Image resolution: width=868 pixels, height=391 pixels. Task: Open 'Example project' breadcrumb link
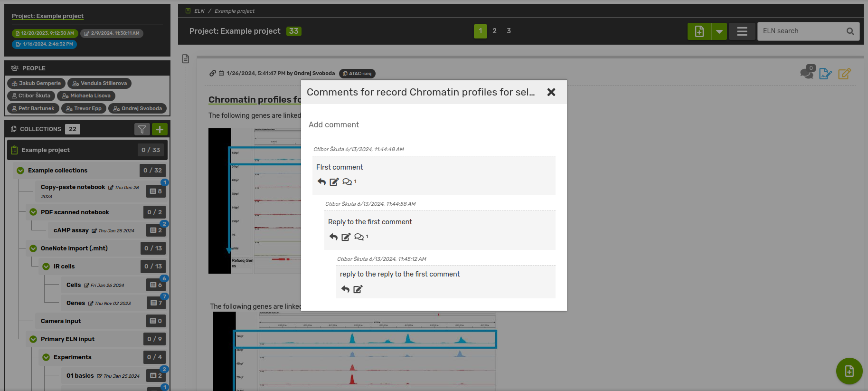pyautogui.click(x=234, y=11)
